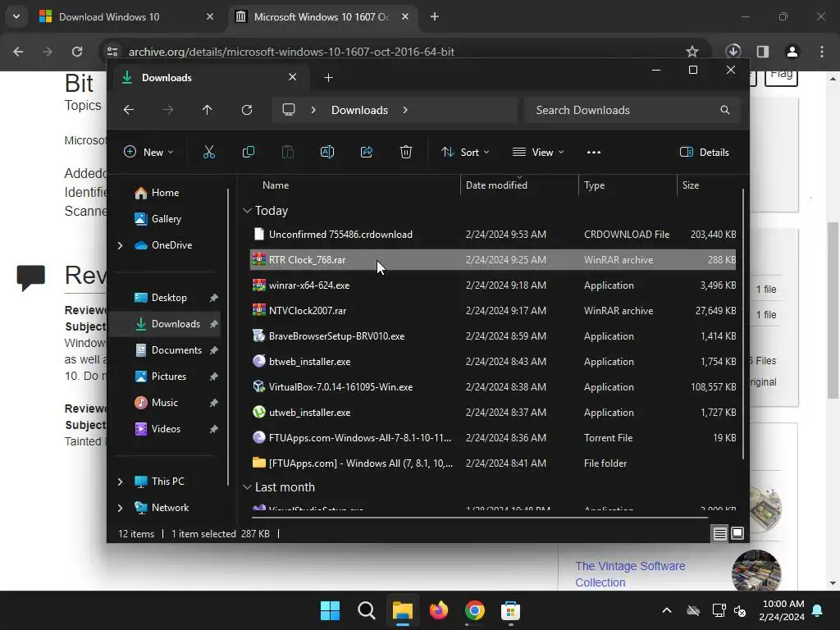Screen dimensions: 840x630
Task: Switch to details list view icon in status bar
Action: click(x=719, y=533)
